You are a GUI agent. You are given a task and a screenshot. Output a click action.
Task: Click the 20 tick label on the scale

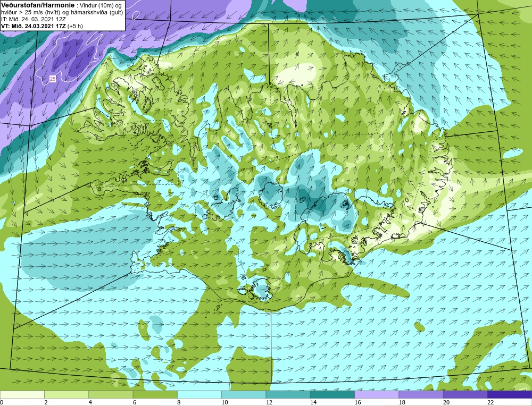pos(446,403)
